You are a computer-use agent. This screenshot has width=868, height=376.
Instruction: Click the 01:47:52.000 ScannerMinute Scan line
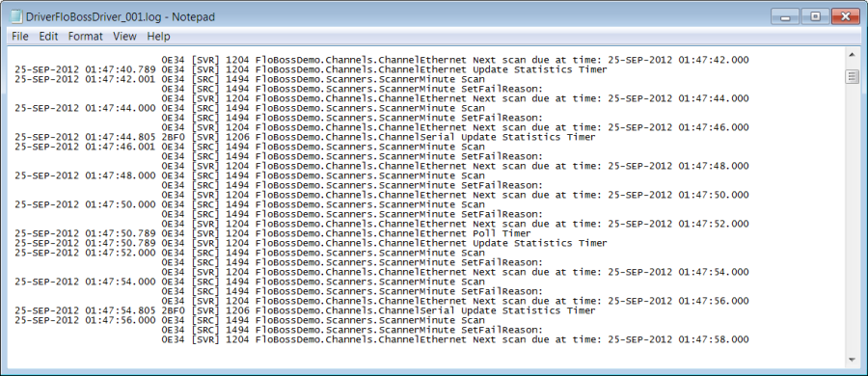click(x=249, y=253)
